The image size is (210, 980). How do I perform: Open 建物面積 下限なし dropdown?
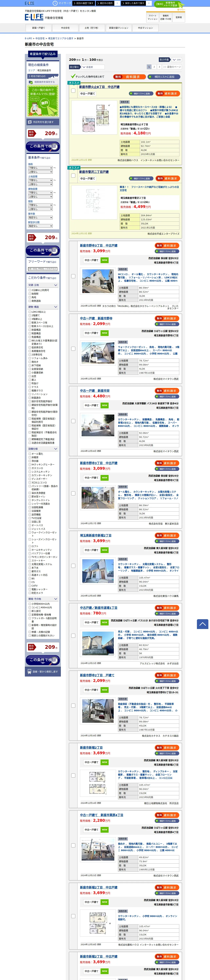[x=40, y=193]
